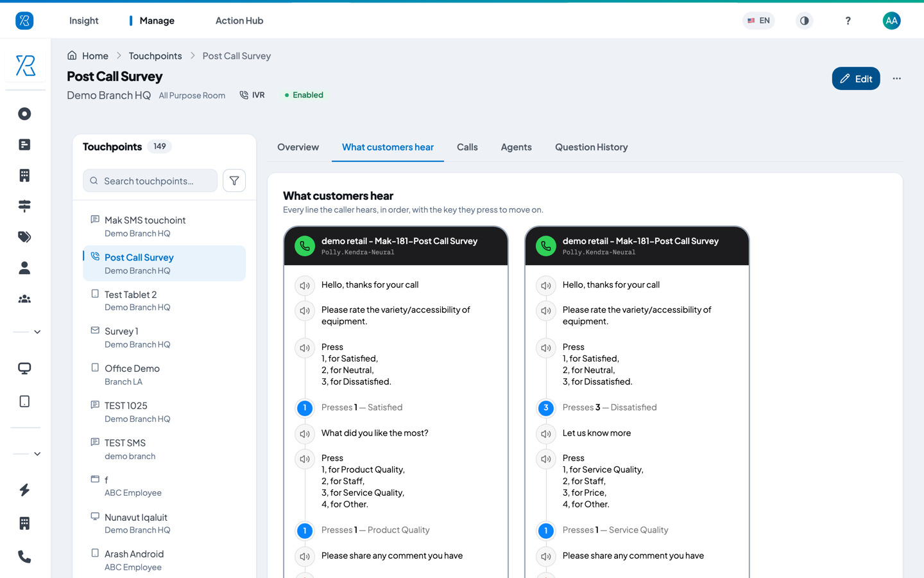Expand the first sidebar chevron section
Image resolution: width=924 pixels, height=578 pixels.
(x=37, y=332)
